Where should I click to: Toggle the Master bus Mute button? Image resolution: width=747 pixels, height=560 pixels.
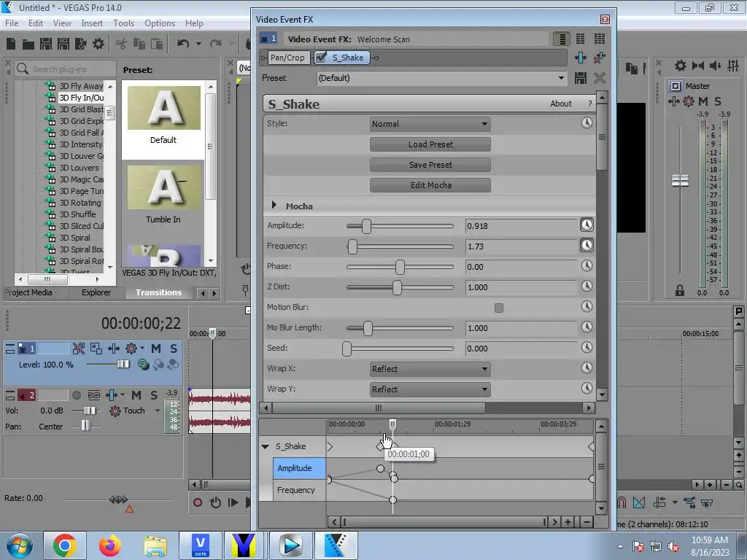tap(703, 101)
